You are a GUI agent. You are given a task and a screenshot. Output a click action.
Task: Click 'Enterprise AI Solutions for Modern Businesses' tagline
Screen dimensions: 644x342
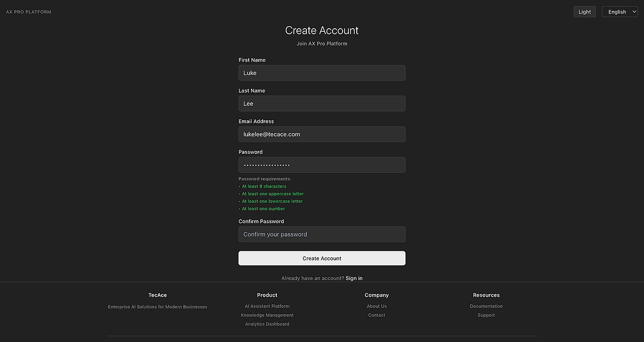point(157,307)
